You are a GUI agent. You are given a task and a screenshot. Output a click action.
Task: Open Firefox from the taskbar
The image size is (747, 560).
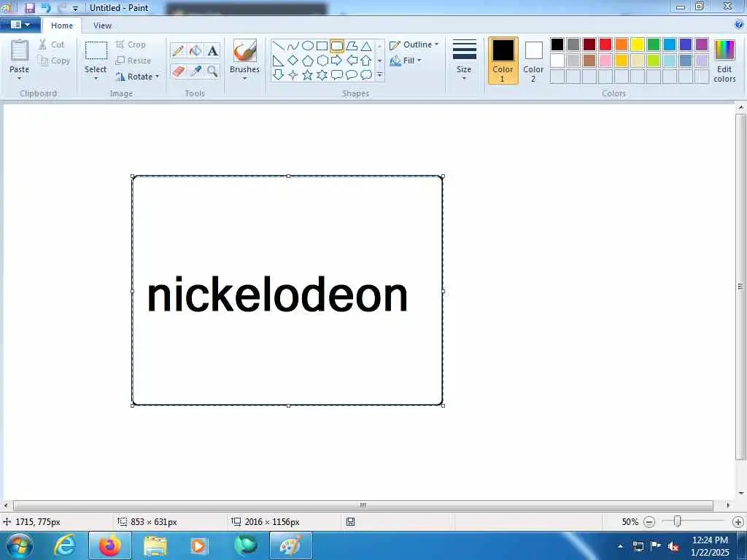tap(110, 546)
